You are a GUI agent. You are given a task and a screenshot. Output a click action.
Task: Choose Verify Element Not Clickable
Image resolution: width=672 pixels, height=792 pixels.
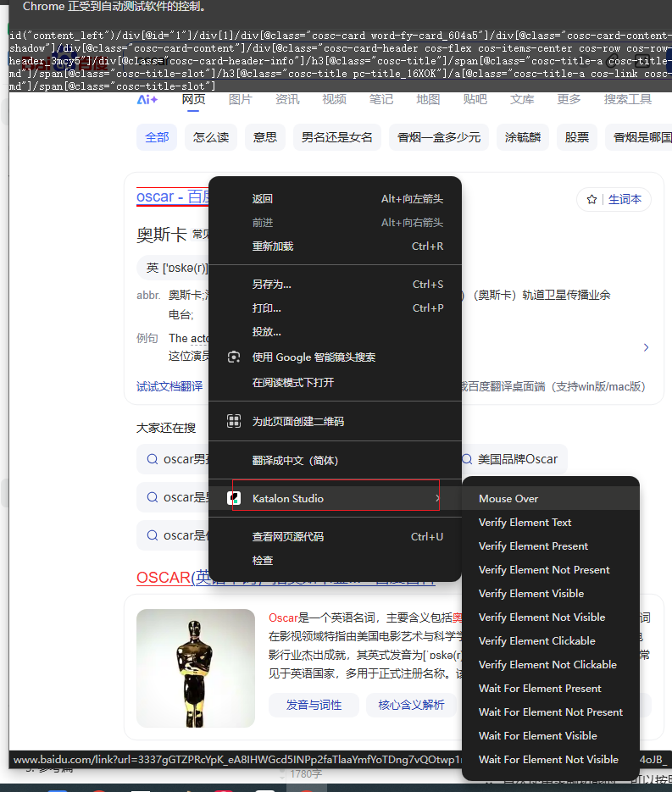[x=551, y=665]
